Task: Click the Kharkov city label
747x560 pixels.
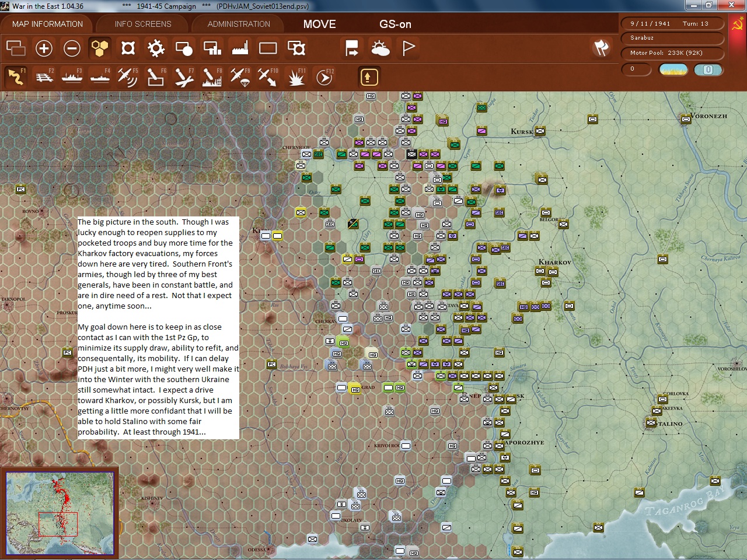Action: tap(554, 262)
